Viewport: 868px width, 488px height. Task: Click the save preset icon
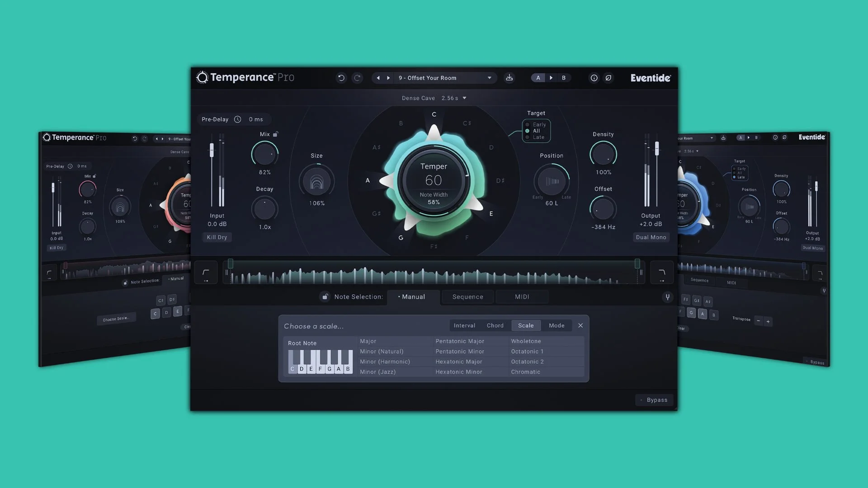509,78
